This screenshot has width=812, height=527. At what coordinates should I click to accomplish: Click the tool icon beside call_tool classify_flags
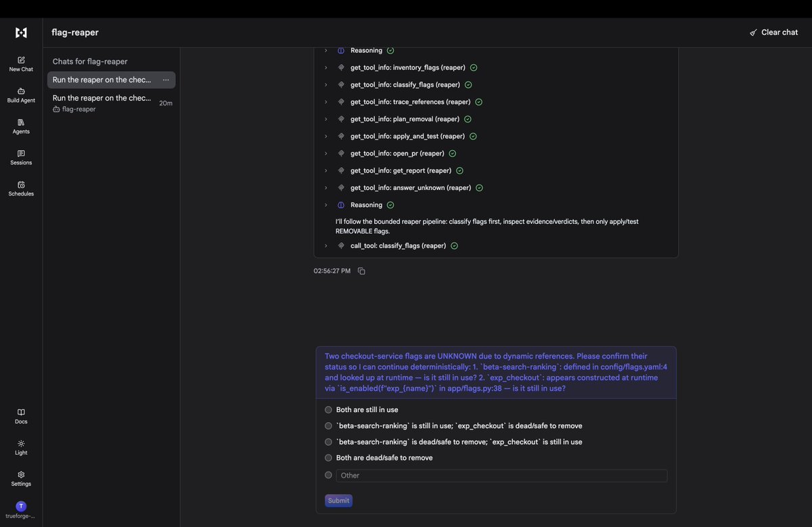(341, 246)
